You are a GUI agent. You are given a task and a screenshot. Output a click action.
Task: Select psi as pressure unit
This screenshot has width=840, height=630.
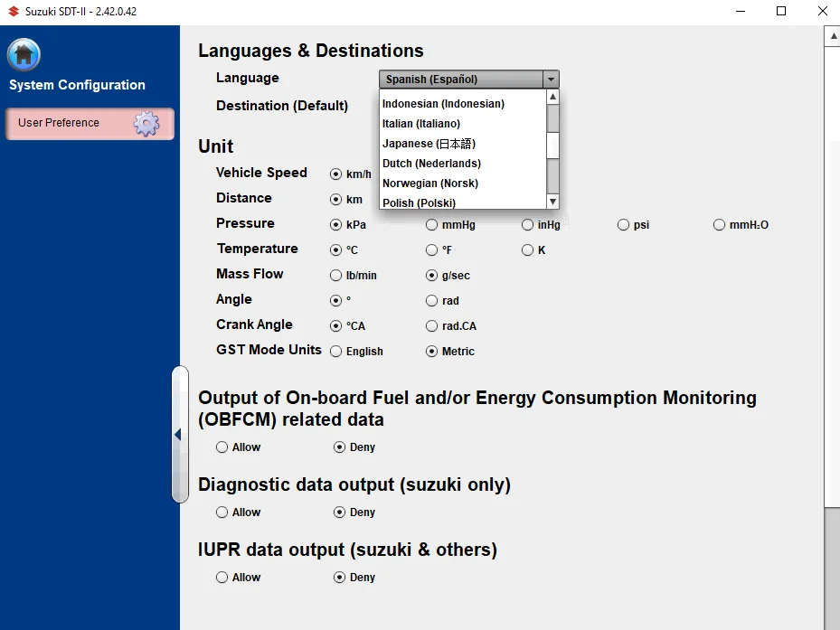(624, 225)
